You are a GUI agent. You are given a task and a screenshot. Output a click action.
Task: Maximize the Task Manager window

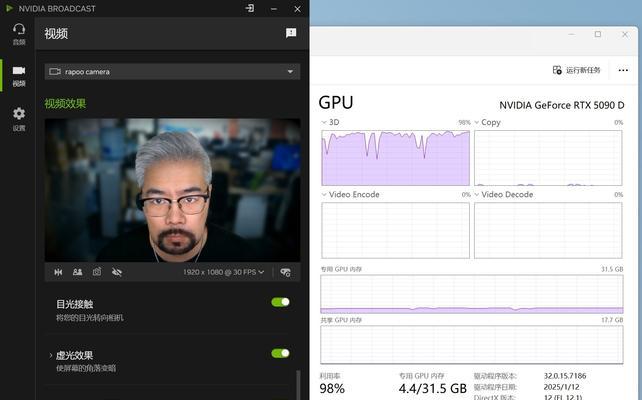click(x=598, y=34)
